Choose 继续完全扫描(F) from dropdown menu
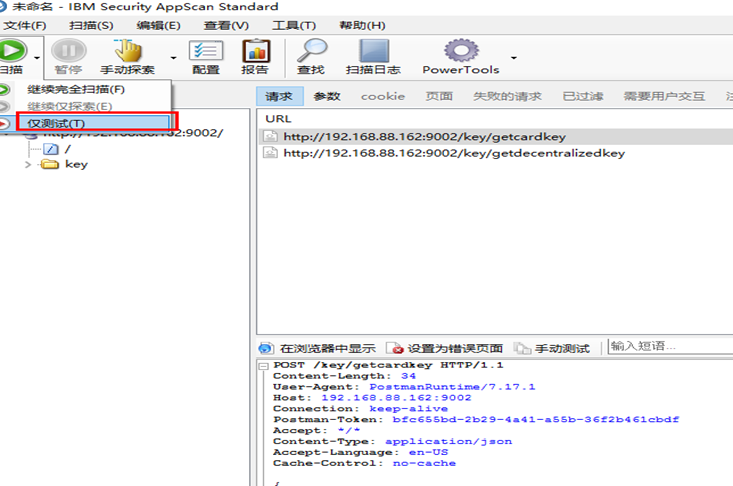Image resolution: width=733 pixels, height=486 pixels. point(76,89)
